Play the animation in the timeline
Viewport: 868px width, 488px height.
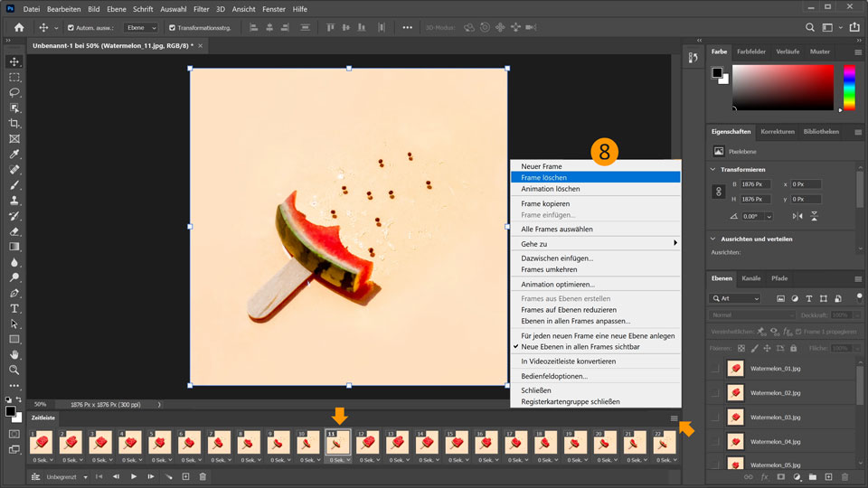tap(134, 476)
